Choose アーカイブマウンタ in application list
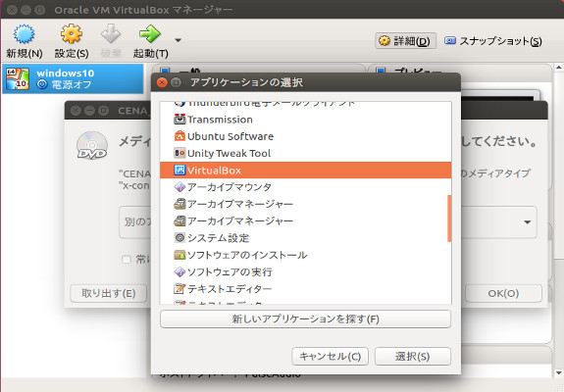This screenshot has height=392, width=564. 305,187
